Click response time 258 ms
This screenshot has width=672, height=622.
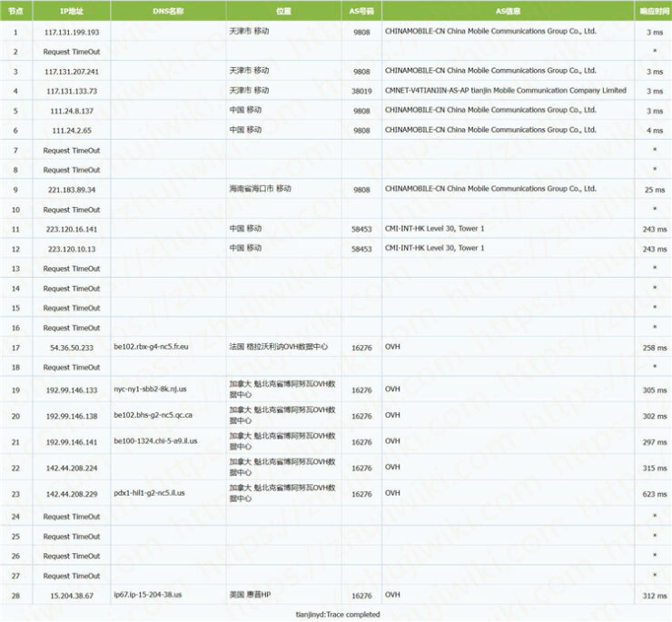pos(655,348)
